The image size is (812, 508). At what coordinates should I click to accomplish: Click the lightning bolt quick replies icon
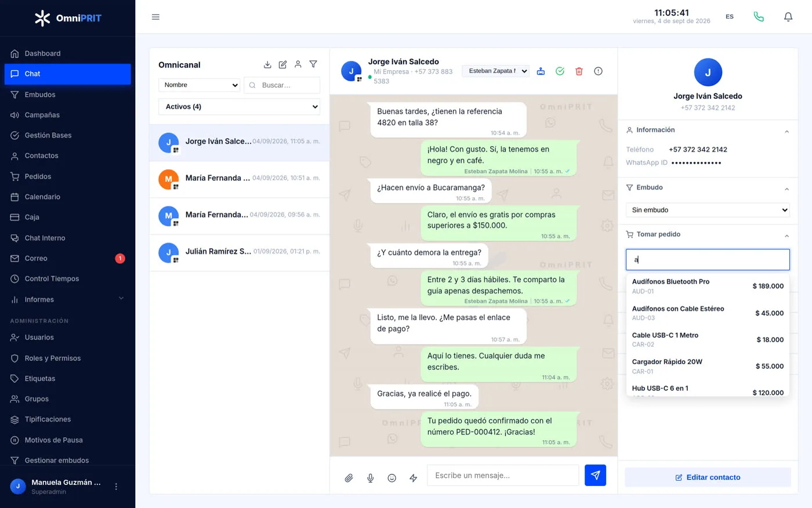(x=413, y=478)
